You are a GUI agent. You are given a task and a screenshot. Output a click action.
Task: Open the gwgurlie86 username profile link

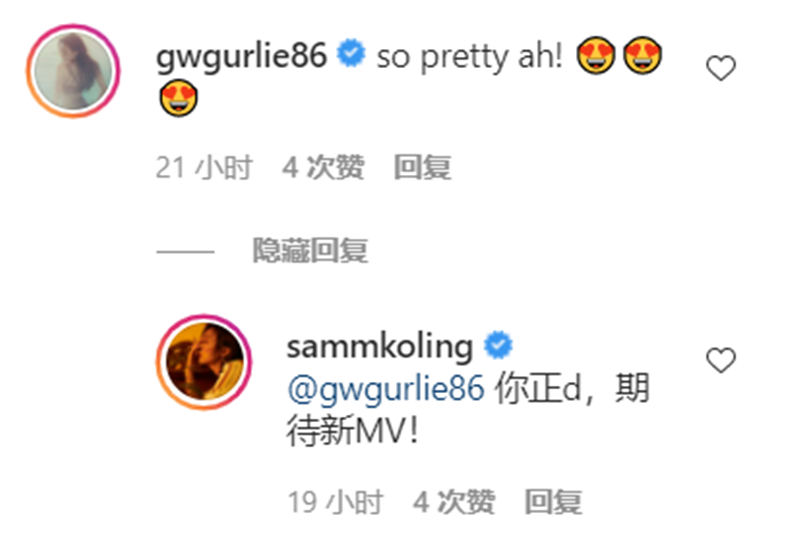click(x=241, y=55)
